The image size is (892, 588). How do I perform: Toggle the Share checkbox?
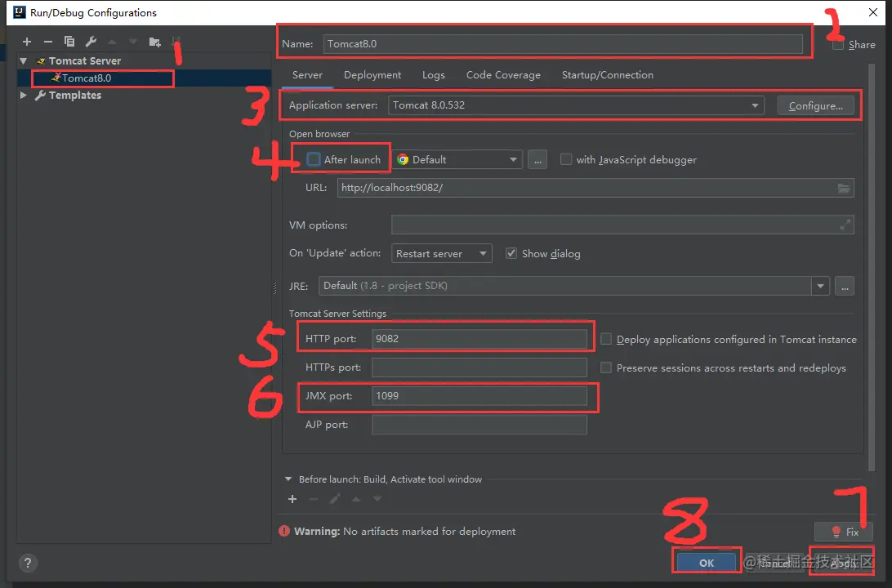pyautogui.click(x=838, y=44)
